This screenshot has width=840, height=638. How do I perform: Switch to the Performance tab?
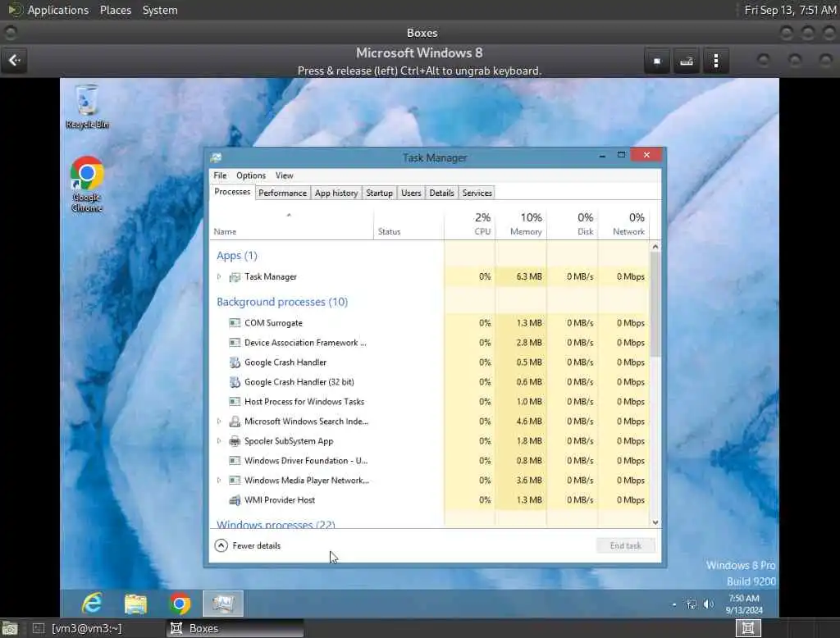pyautogui.click(x=282, y=193)
